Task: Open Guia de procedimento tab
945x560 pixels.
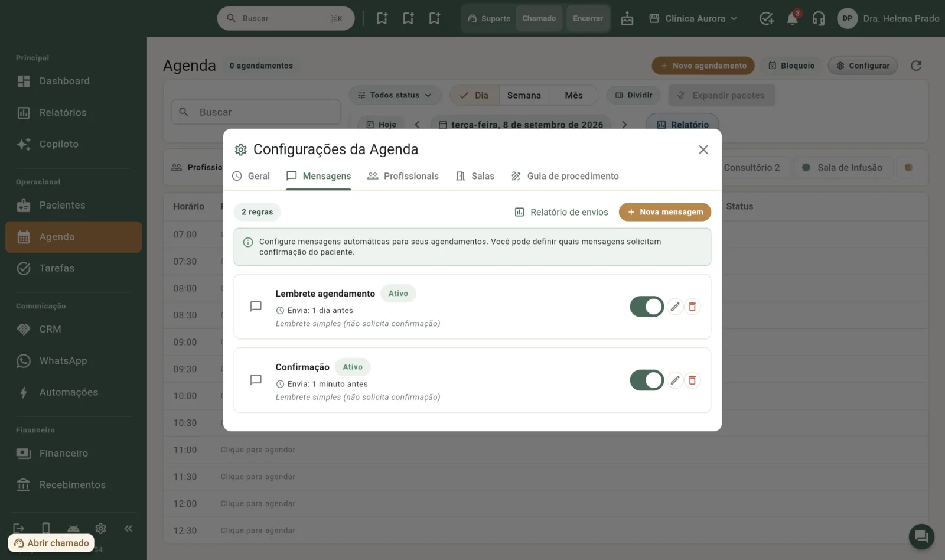Action: pos(565,176)
